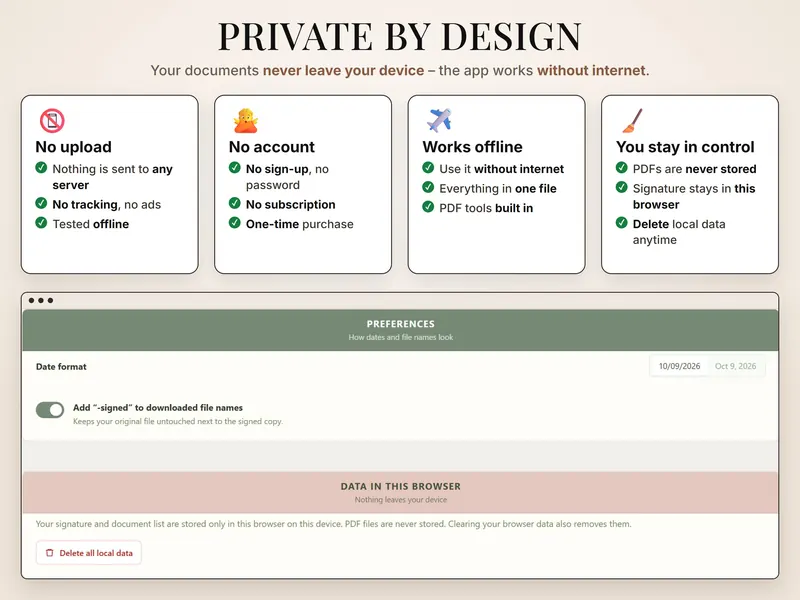Click the checkmark beside PDF tools built in

(428, 207)
